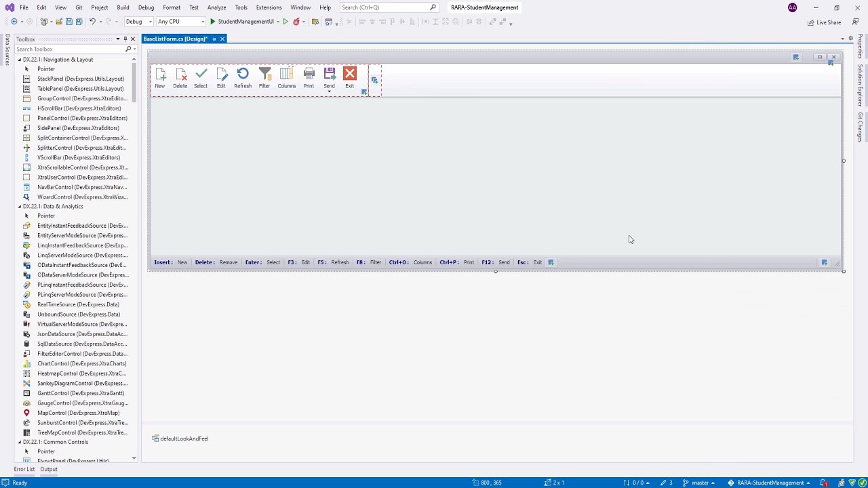Toggle pin on BaseListForm.cs design tab
Image resolution: width=868 pixels, height=488 pixels.
[214, 39]
